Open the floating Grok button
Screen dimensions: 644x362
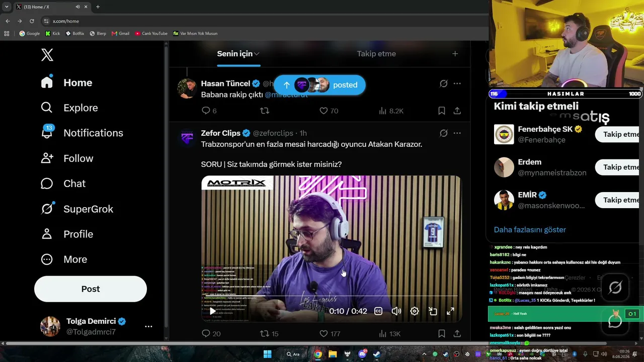[615, 288]
